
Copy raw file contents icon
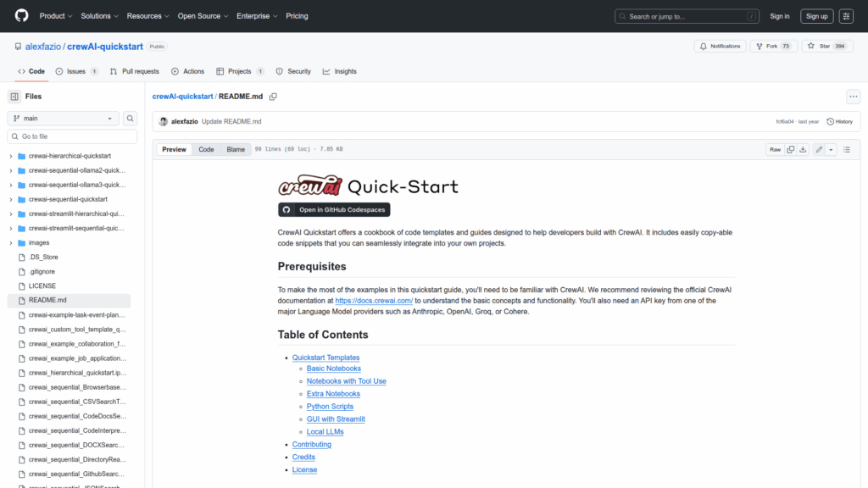point(791,149)
